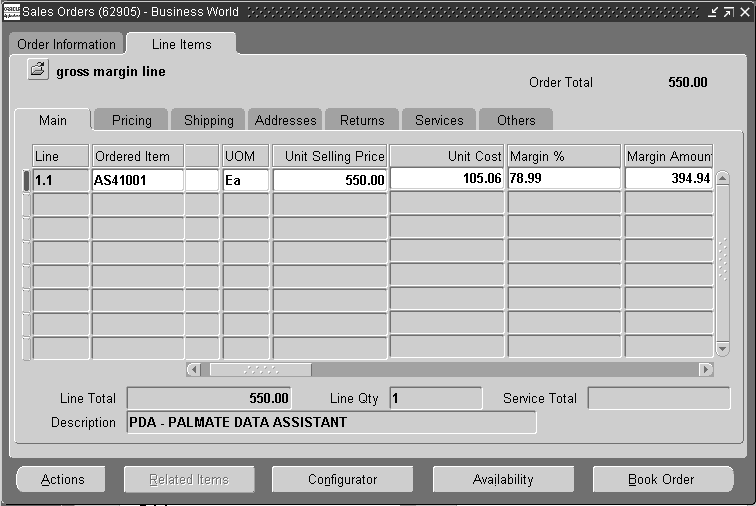Switch to the Order Information tab
756x506 pixels.
(x=66, y=44)
